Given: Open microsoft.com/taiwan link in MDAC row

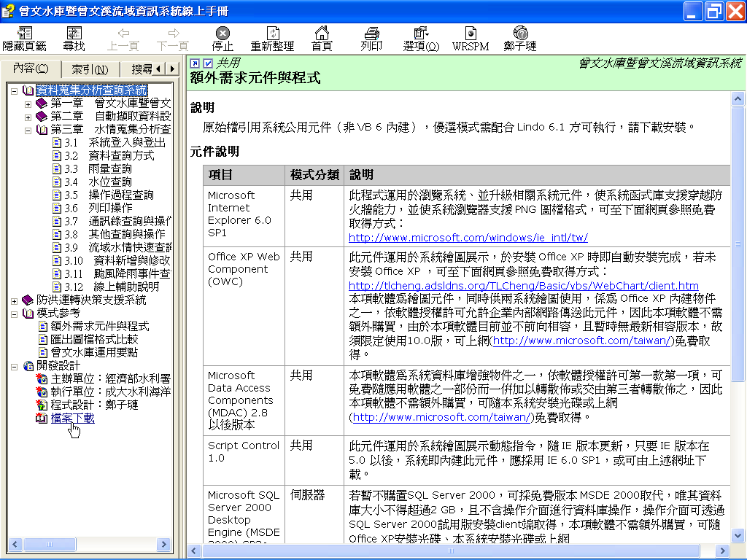Looking at the screenshot, I should tap(441, 418).
